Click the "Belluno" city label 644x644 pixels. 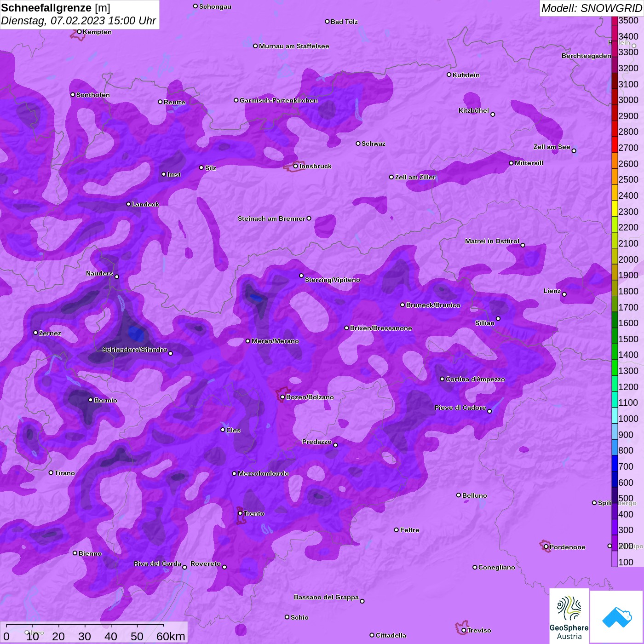475,495
